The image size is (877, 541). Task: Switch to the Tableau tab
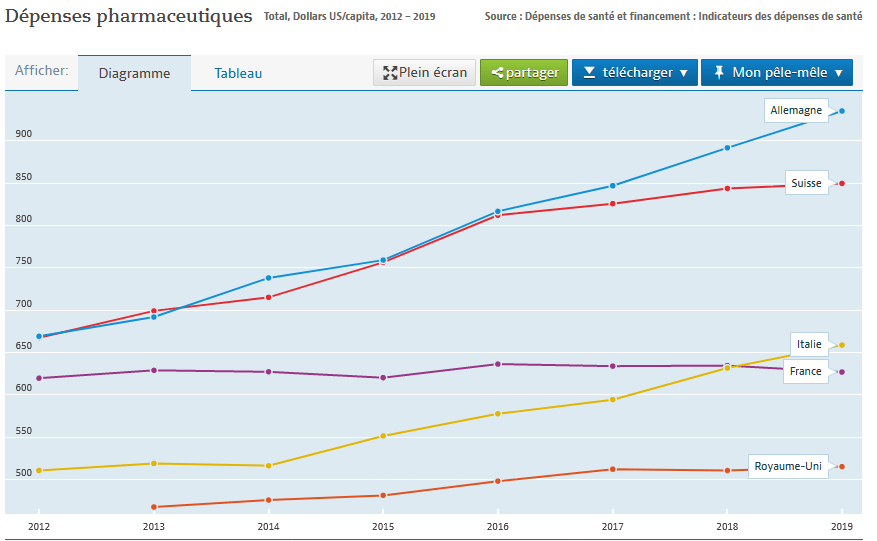click(x=238, y=73)
